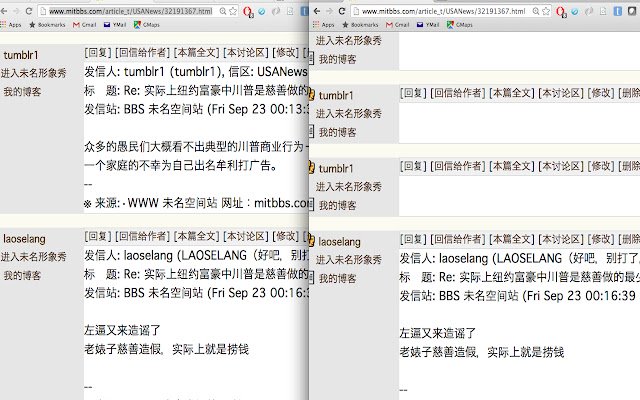Click 发信人: tumblr1 header line in left window
The height and width of the screenshot is (400, 640).
click(196, 72)
